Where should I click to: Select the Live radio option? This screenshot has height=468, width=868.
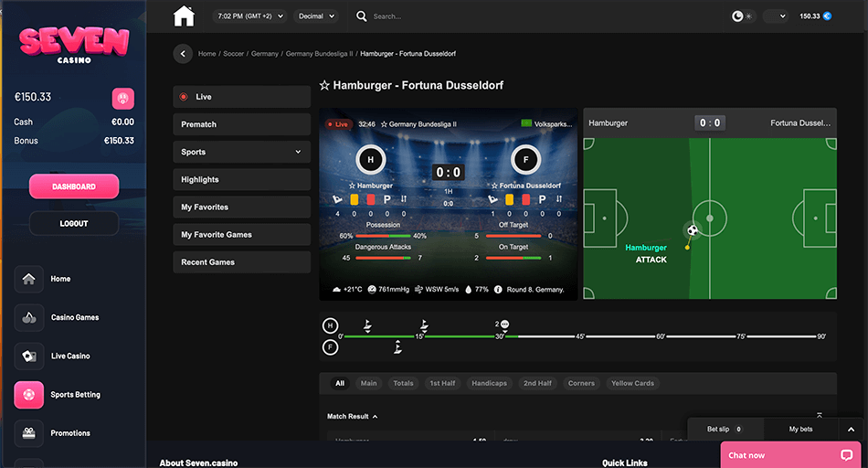tap(184, 97)
